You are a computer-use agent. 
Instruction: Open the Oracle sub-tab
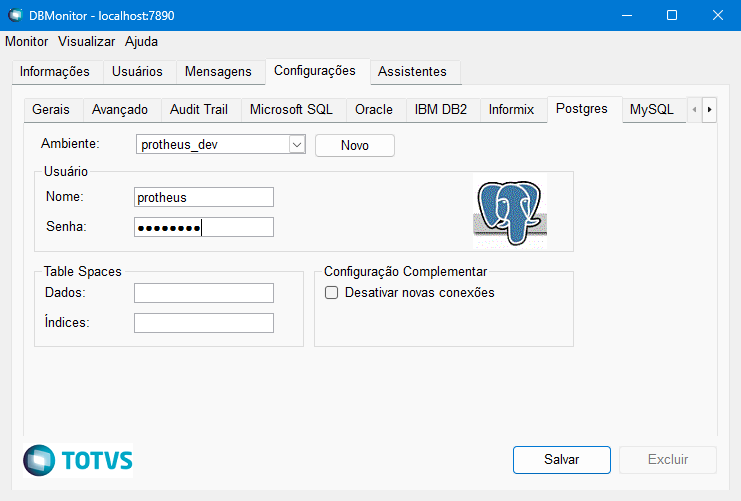pos(374,110)
